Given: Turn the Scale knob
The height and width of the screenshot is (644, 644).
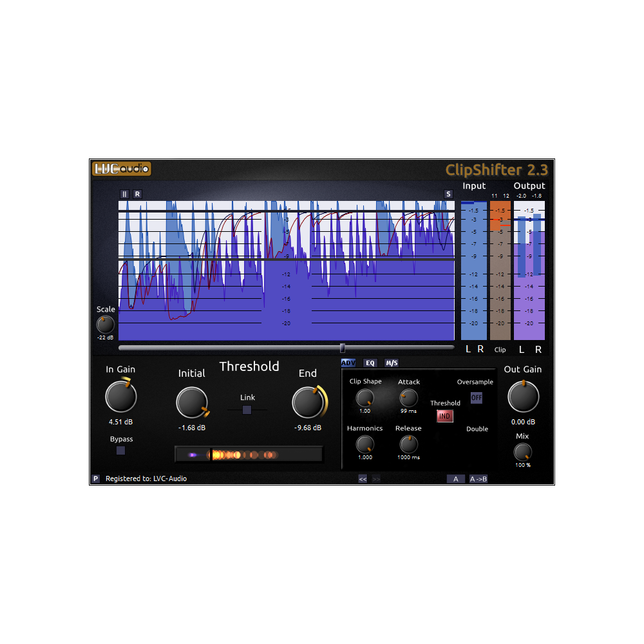Looking at the screenshot, I should pyautogui.click(x=105, y=325).
